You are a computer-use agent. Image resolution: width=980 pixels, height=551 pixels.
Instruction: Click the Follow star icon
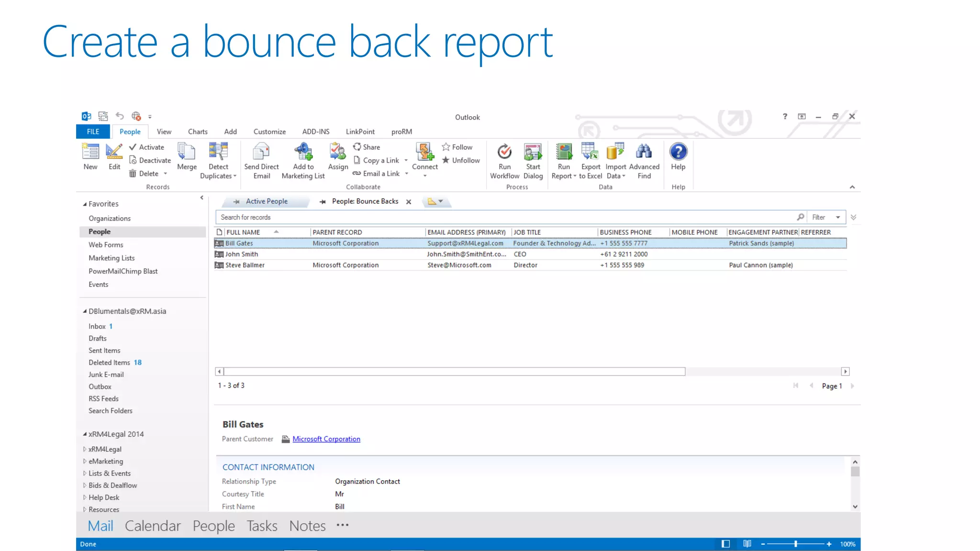coord(446,147)
